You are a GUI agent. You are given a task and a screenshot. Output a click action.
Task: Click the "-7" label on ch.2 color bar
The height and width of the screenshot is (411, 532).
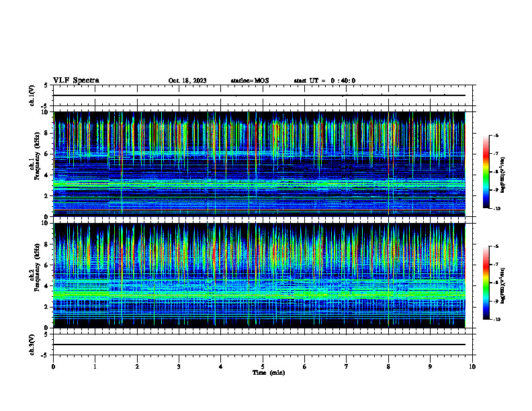[x=496, y=265]
